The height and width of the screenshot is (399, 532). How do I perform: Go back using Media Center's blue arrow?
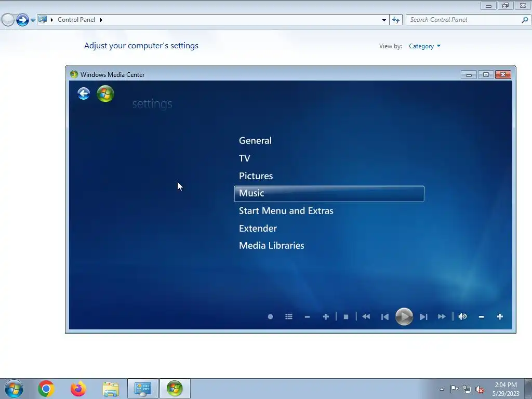(84, 94)
